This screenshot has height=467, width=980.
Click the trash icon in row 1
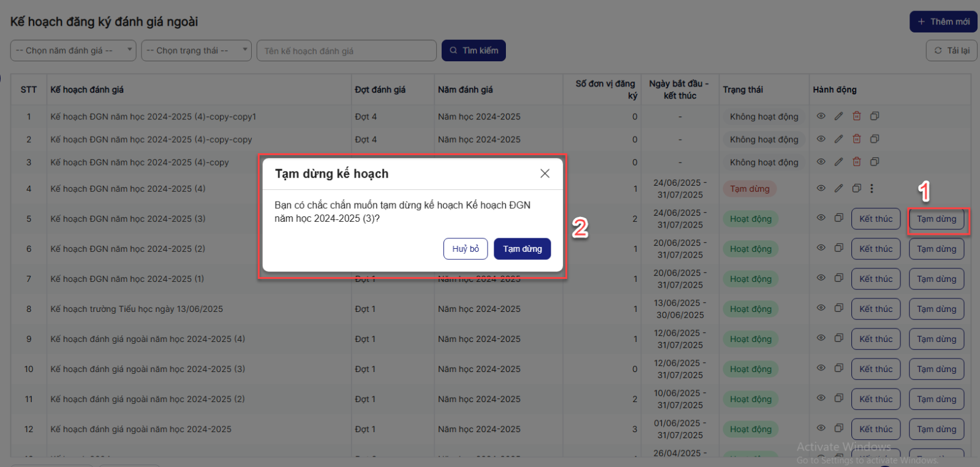click(x=857, y=116)
